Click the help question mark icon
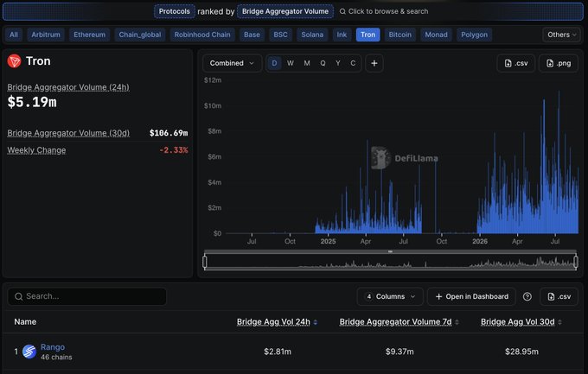The width and height of the screenshot is (588, 374). click(x=527, y=297)
